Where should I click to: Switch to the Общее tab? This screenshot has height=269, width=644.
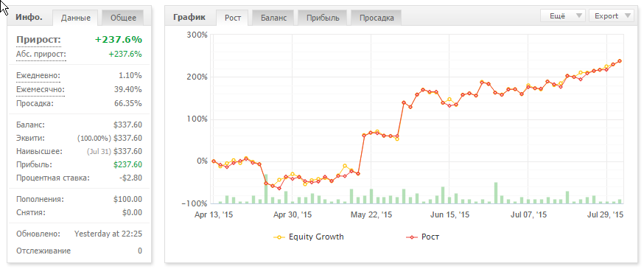click(x=123, y=18)
